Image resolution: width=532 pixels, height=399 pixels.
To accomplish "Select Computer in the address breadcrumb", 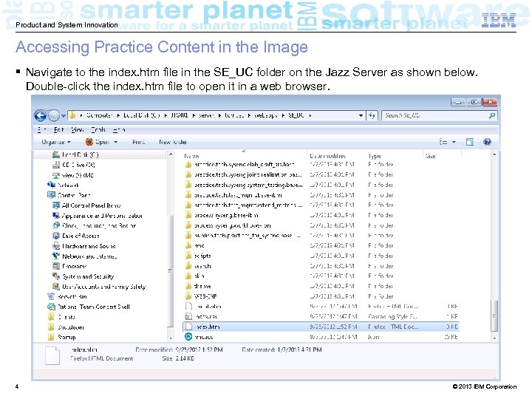I will [100, 115].
